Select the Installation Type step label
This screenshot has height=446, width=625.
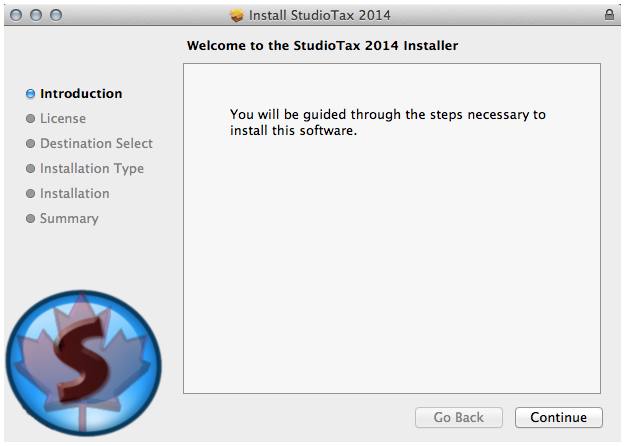(x=92, y=169)
